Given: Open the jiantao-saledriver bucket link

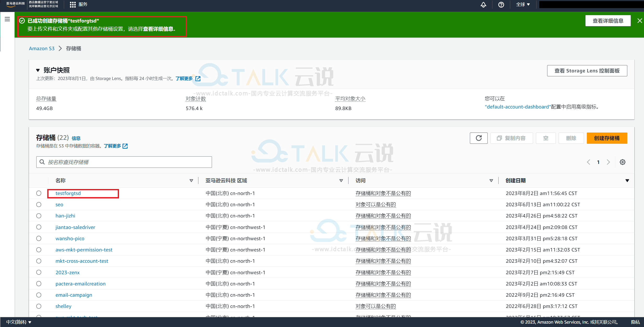Looking at the screenshot, I should [x=75, y=227].
